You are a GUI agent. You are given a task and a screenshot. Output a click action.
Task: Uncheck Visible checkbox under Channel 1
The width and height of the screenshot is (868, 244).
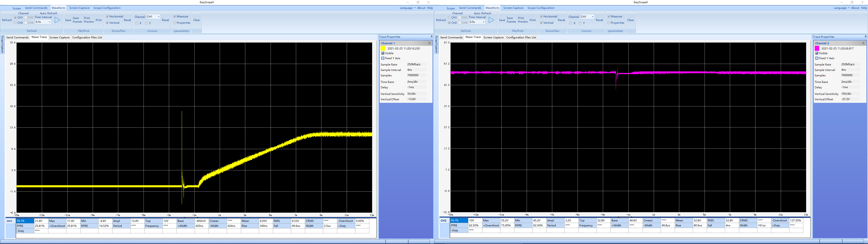[x=383, y=53]
